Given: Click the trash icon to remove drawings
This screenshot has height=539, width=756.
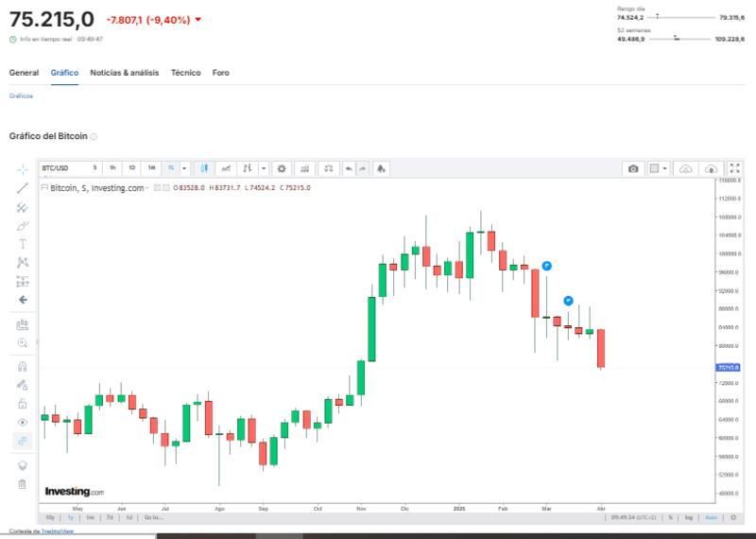Looking at the screenshot, I should [23, 484].
